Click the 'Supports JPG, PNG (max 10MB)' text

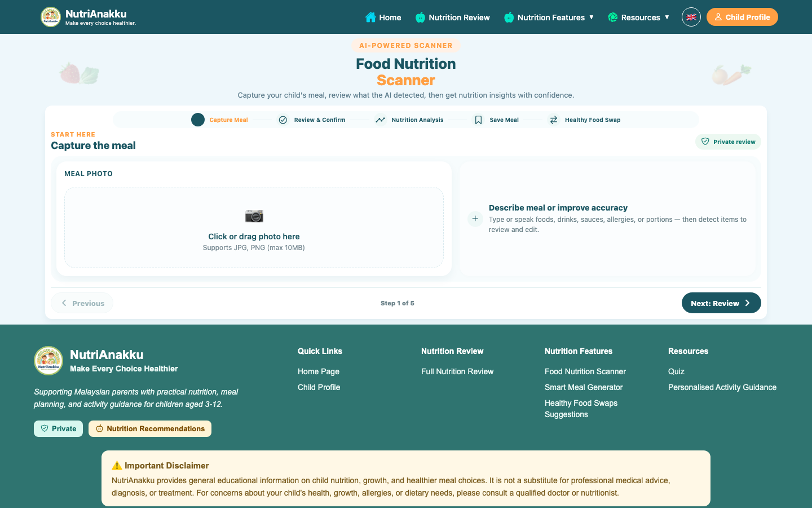click(254, 248)
